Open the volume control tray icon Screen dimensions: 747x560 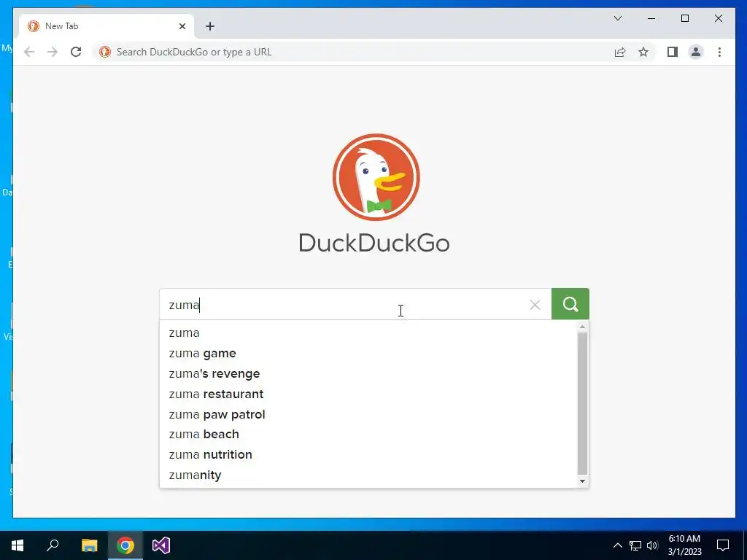coord(652,545)
